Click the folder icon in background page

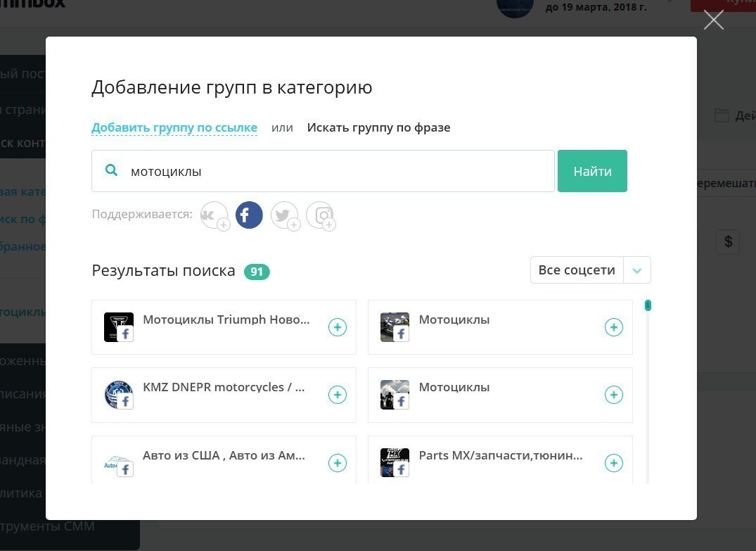(722, 115)
